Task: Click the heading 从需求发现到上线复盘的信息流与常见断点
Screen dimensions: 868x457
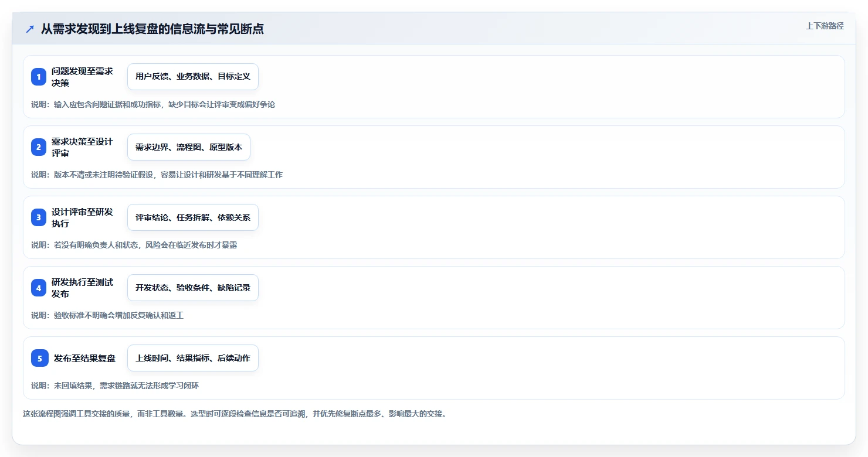Action: [152, 29]
